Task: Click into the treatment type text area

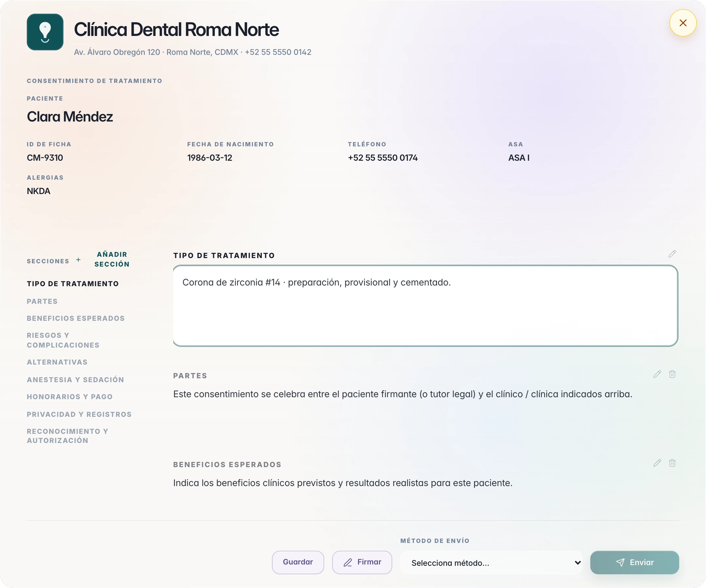Action: pyautogui.click(x=425, y=306)
